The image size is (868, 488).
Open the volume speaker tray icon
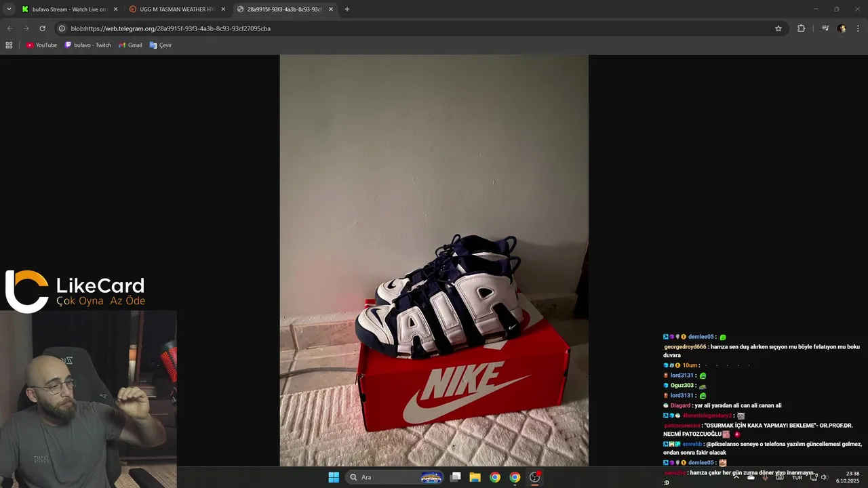(x=825, y=477)
